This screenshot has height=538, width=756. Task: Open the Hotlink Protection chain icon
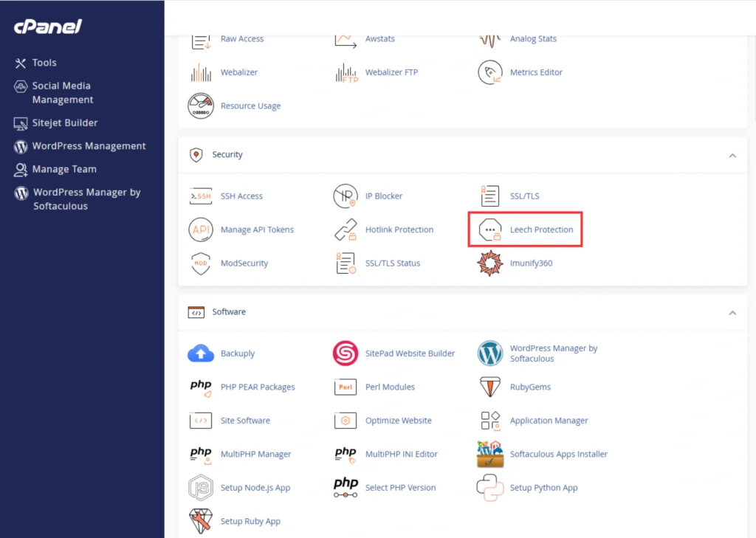(346, 230)
